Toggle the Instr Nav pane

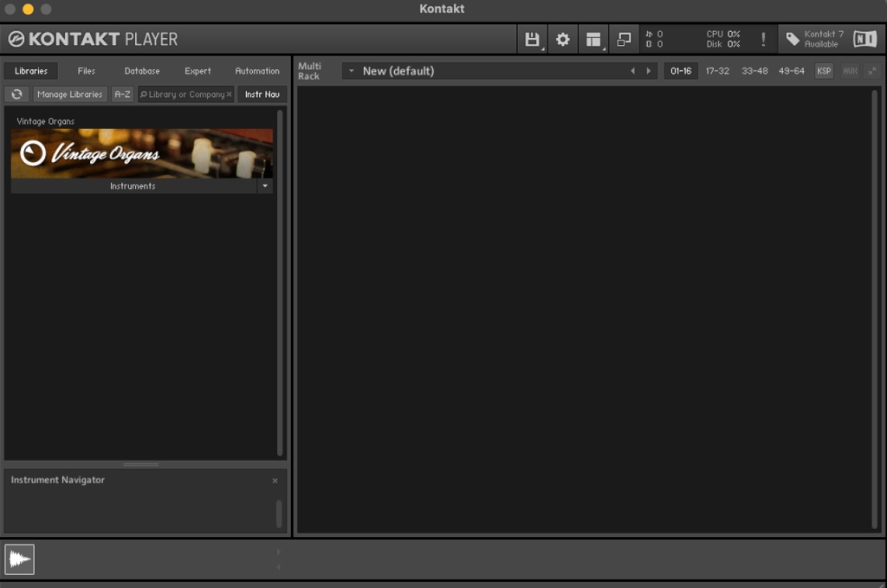tap(262, 94)
